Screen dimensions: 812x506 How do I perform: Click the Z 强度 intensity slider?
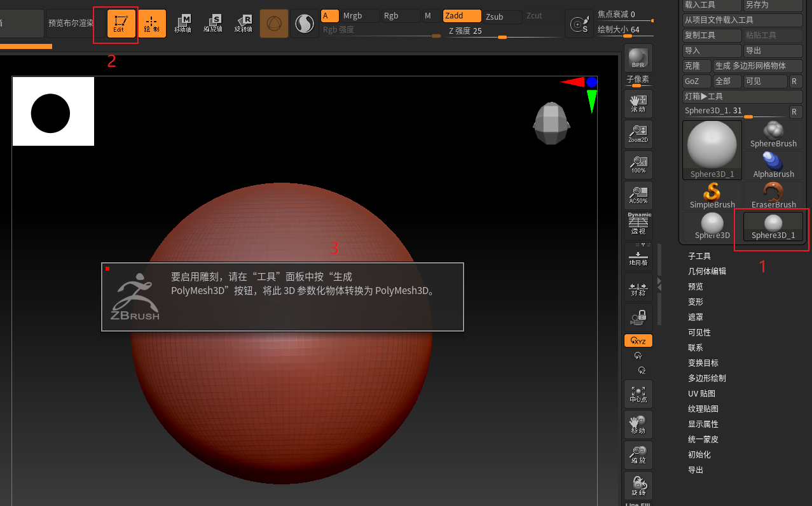click(502, 37)
